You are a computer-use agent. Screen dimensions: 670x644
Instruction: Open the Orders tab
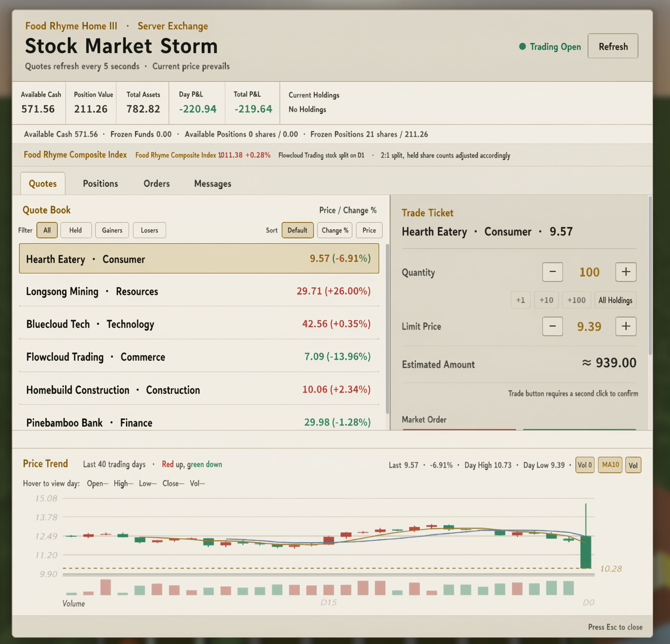[157, 184]
